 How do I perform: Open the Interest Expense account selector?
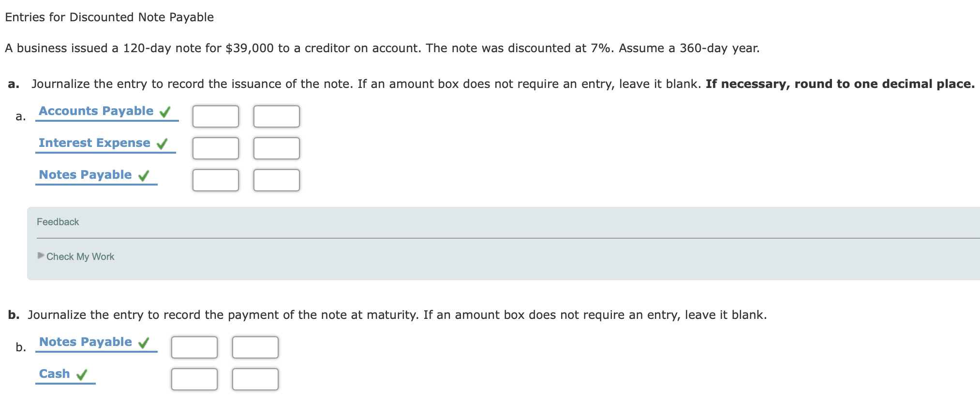tap(94, 143)
